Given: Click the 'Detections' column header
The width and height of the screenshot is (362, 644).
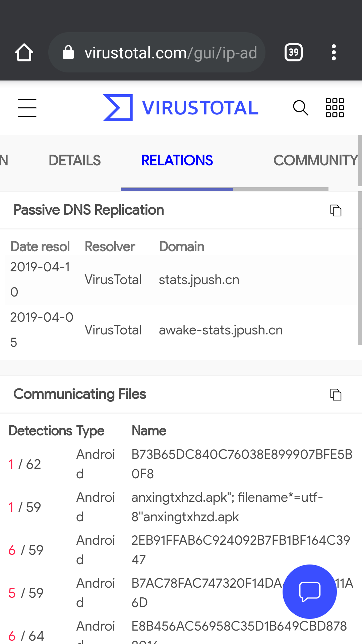Looking at the screenshot, I should pyautogui.click(x=40, y=431).
